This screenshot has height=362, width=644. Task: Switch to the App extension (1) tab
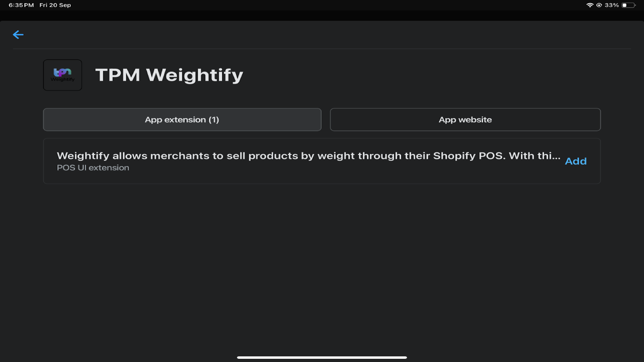182,119
